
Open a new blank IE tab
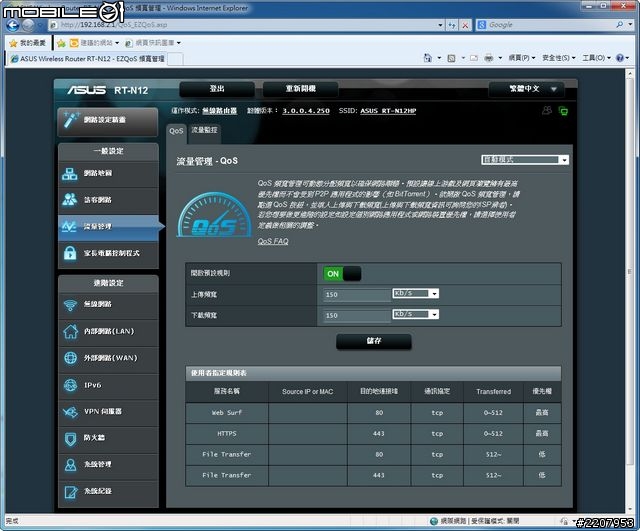[176, 59]
